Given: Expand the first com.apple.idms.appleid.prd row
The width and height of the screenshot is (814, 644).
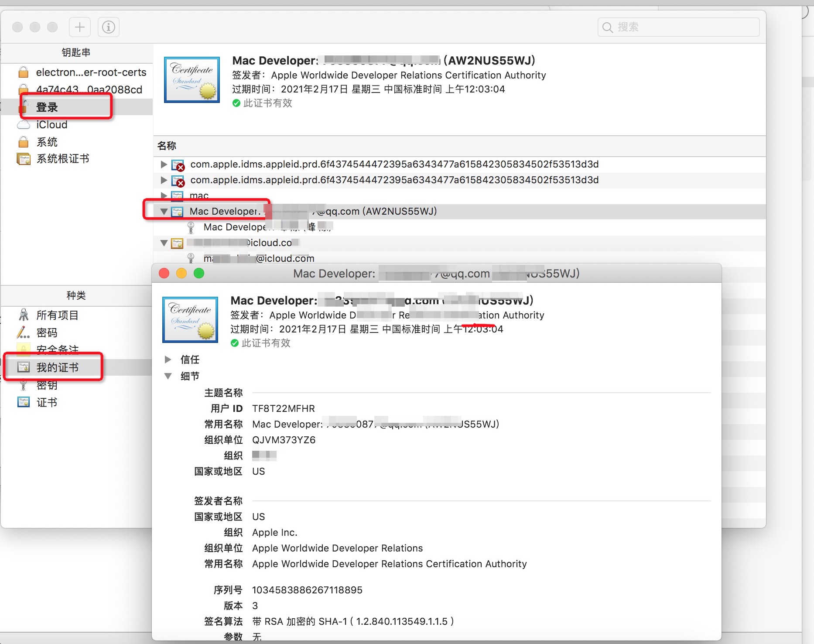Looking at the screenshot, I should 164,164.
